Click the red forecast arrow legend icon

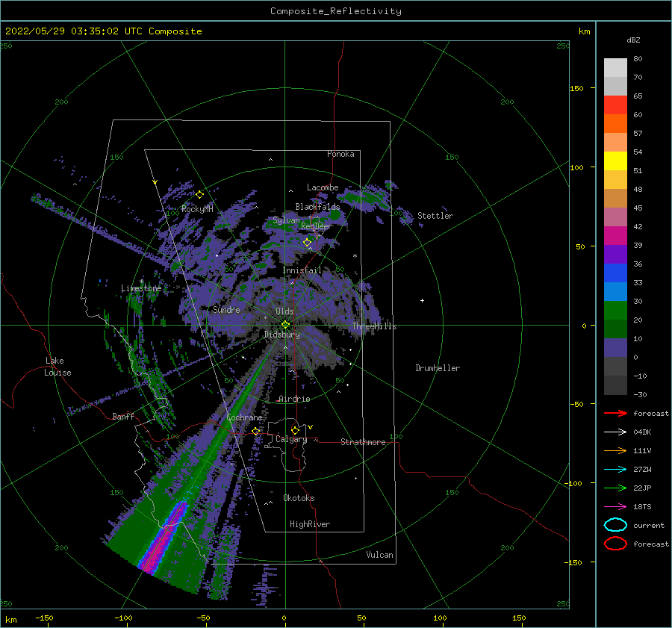point(615,413)
